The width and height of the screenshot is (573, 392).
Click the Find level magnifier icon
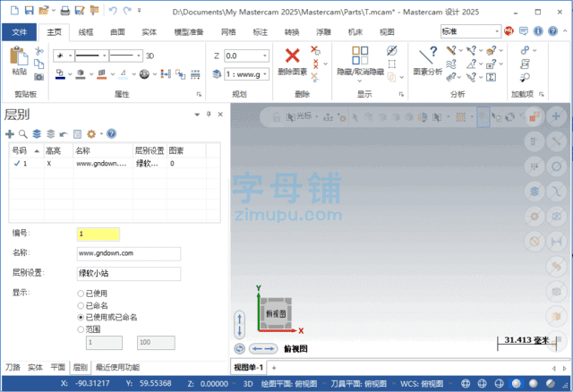23,134
